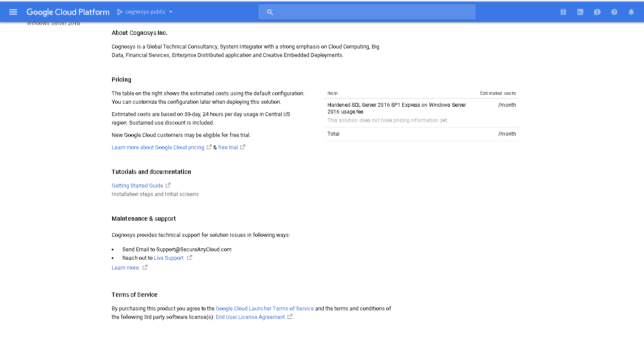Open the hamburger navigation menu
This screenshot has height=338, width=644.
point(13,12)
